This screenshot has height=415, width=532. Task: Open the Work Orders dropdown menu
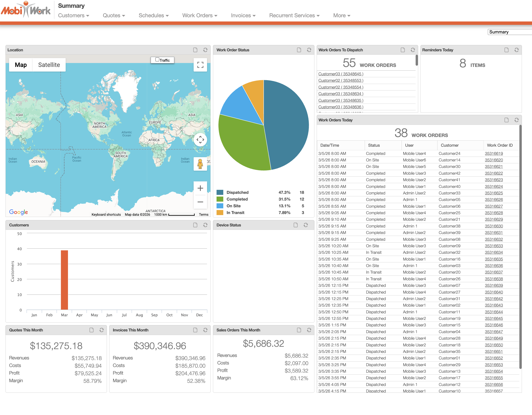(200, 16)
